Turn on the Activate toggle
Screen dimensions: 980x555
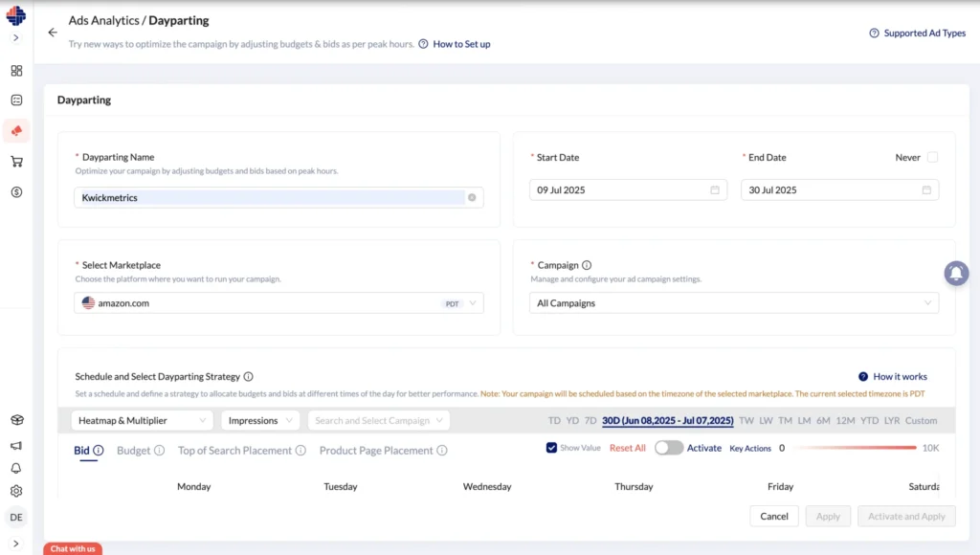[669, 448]
